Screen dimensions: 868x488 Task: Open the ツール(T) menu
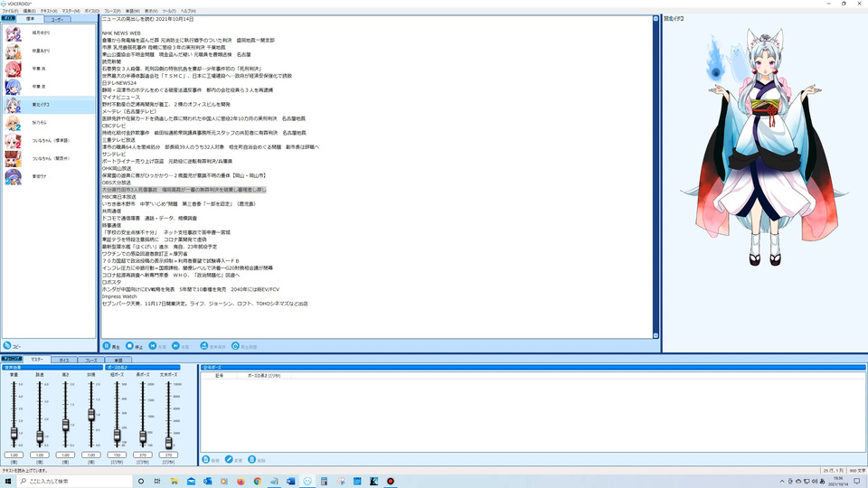click(169, 11)
